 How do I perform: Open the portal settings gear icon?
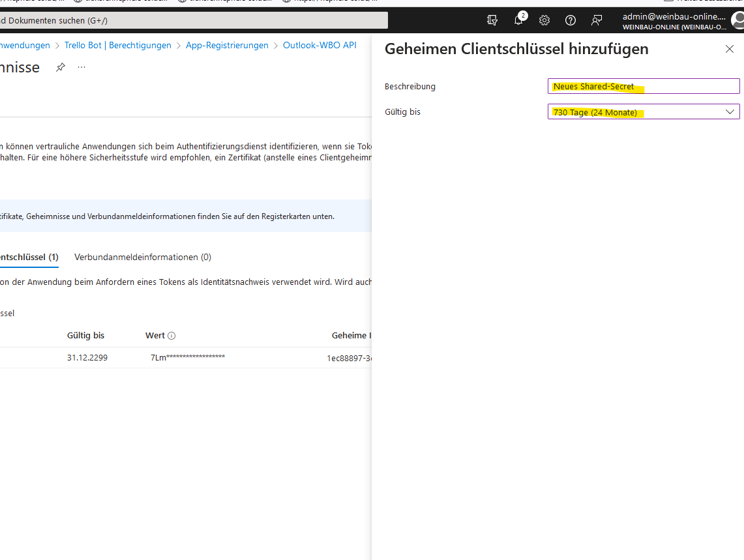(x=544, y=20)
